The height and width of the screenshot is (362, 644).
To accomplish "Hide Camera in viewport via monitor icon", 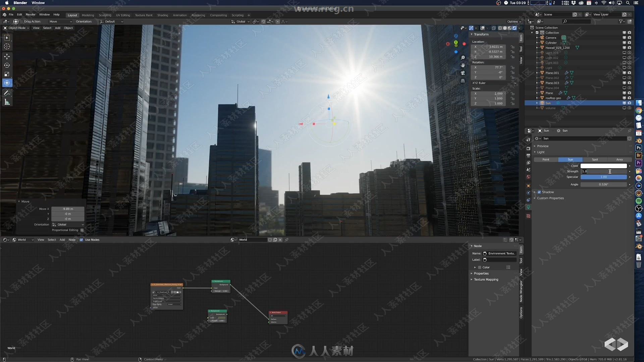I will coord(624,38).
